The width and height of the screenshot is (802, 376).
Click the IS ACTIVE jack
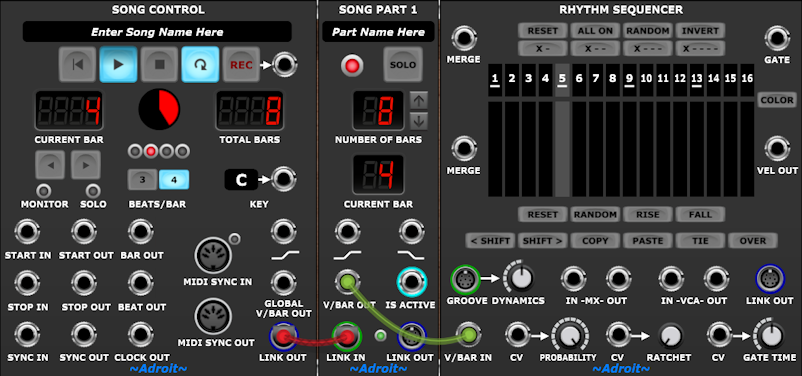click(x=411, y=282)
